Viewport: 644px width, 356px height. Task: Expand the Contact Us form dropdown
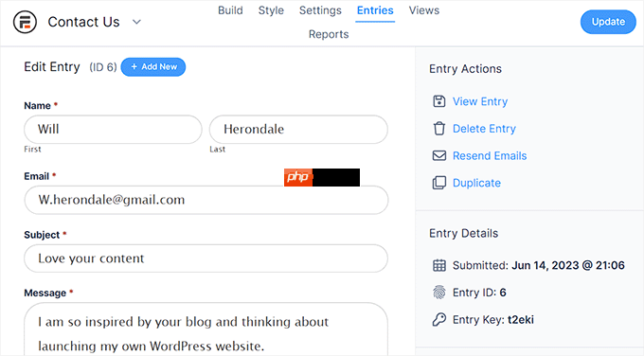tap(136, 22)
